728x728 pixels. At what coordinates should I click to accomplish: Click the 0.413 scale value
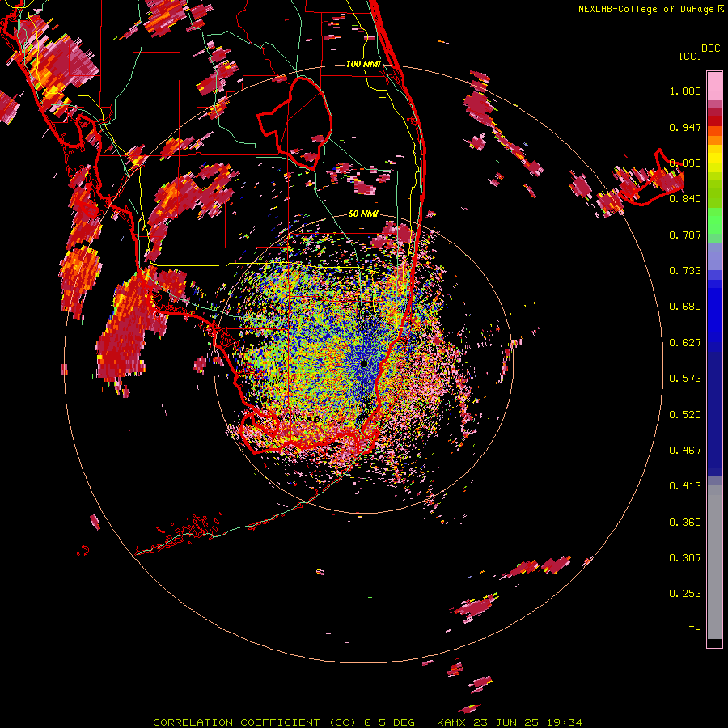685,486
